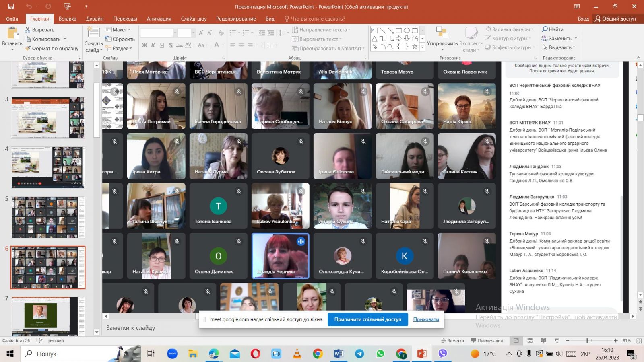
Task: Toggle the Notes (Заметки) pane
Action: [x=452, y=341]
